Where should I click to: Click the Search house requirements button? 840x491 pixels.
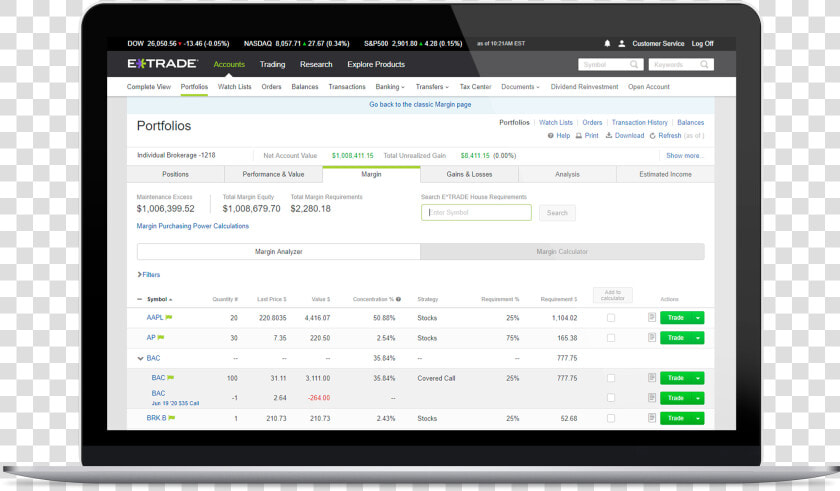[x=557, y=213]
